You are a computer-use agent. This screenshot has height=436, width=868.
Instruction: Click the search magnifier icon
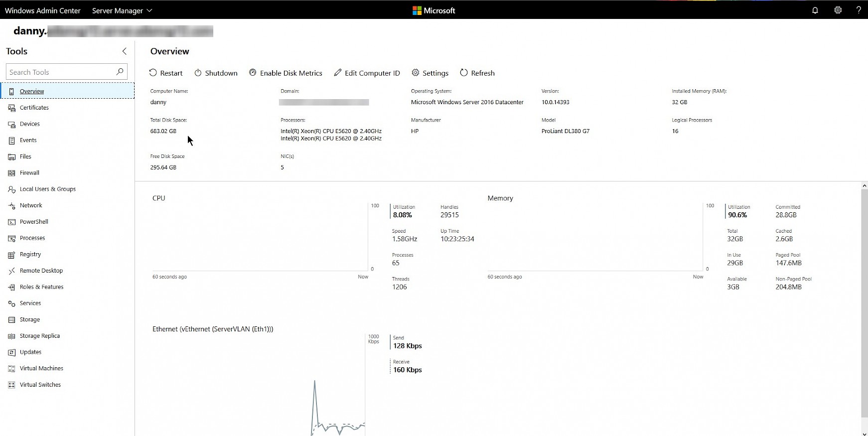click(x=120, y=72)
